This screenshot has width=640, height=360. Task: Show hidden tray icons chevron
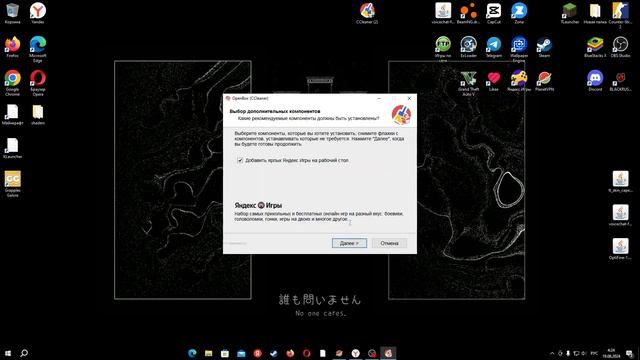coord(552,353)
